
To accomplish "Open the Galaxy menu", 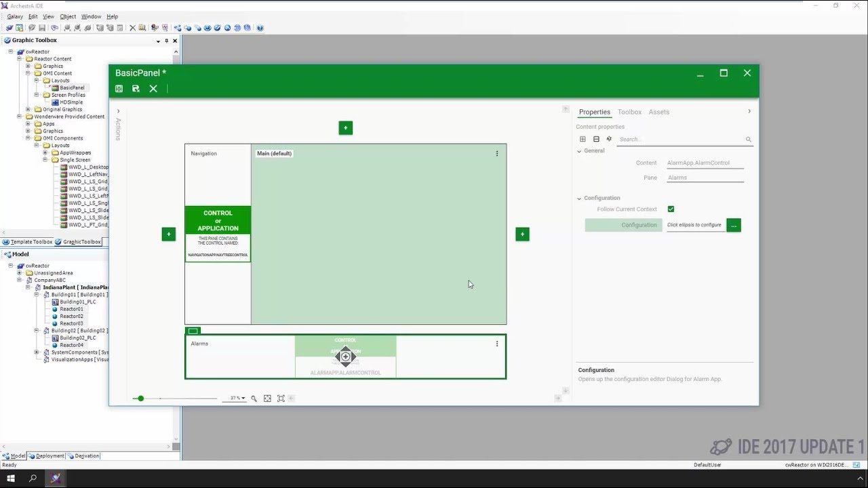I will [x=15, y=16].
